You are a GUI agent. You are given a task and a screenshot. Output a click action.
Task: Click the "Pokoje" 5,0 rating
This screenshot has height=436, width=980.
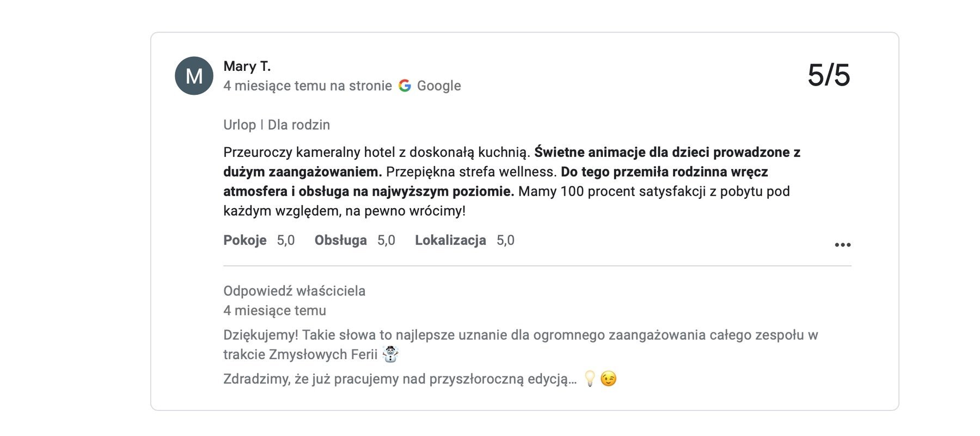click(x=259, y=240)
